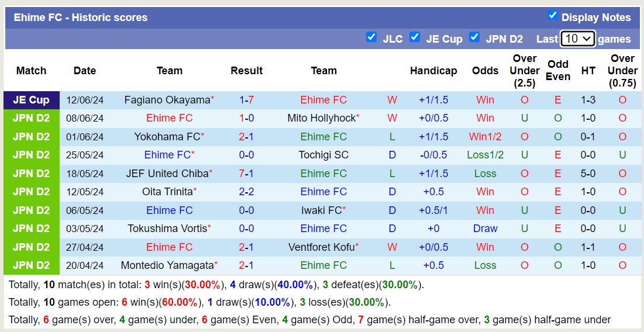Viewport: 644px width, 332px height.
Task: Open Fagiano Okayama team link
Action: [167, 100]
